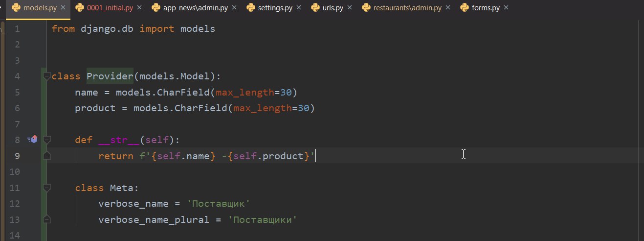Viewport: 644px width, 241px height.
Task: Open the urls.py editor tab
Action: click(x=333, y=8)
